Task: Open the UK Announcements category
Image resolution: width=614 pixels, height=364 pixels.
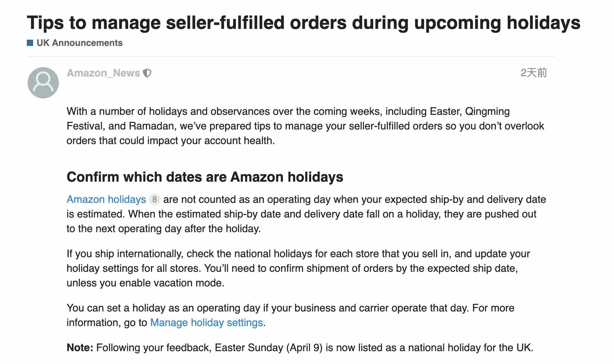Action: tap(79, 43)
